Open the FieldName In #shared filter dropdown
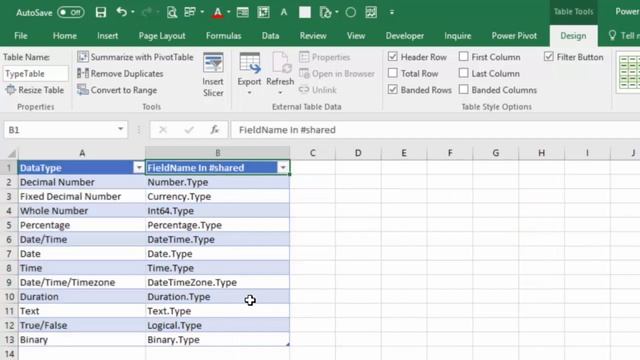Screen dimensions: 640x360 pos(283,168)
